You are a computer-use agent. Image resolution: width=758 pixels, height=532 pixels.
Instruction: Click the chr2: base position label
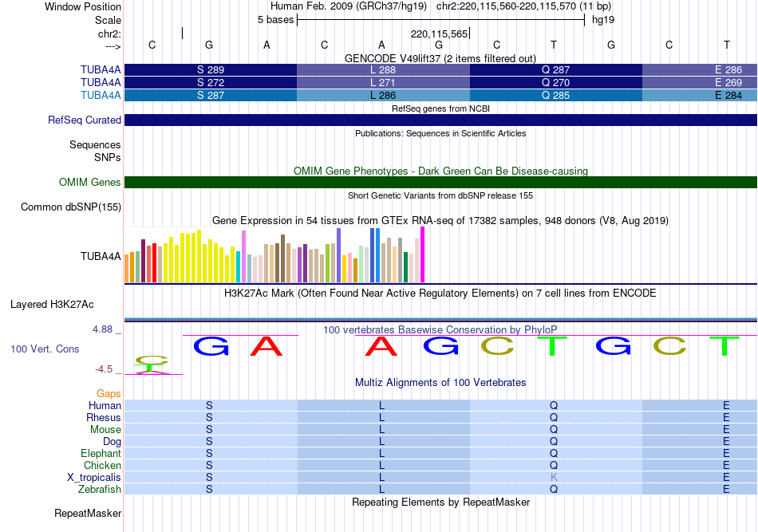click(x=109, y=33)
